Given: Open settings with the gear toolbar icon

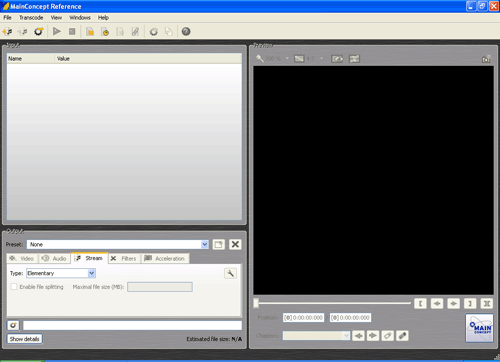Looking at the screenshot, I should [x=154, y=32].
